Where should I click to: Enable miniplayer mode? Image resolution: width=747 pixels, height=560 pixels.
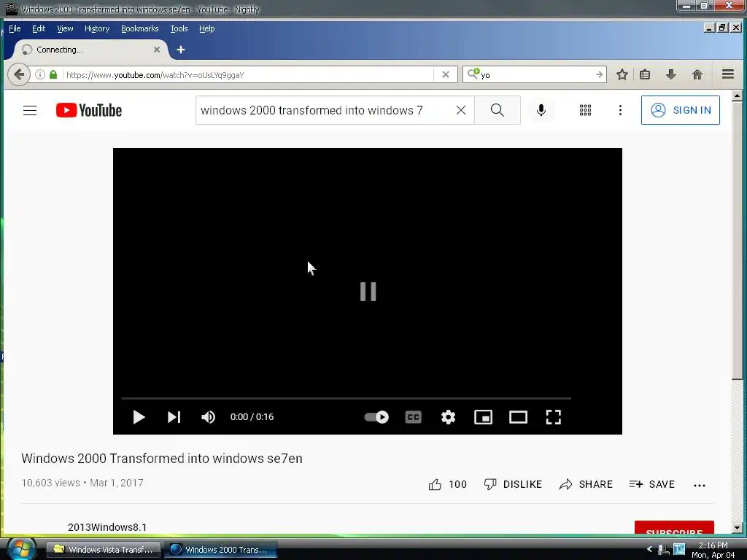[x=483, y=417]
